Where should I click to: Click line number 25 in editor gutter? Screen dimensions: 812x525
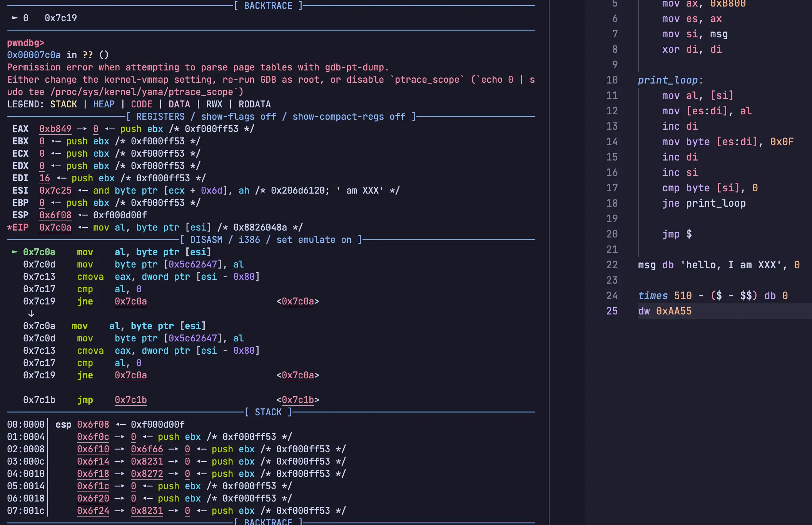point(612,311)
